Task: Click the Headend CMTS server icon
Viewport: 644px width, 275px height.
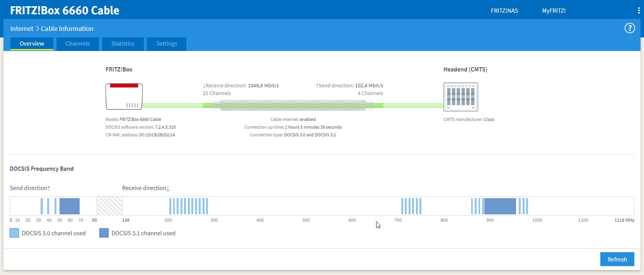Action: point(460,97)
